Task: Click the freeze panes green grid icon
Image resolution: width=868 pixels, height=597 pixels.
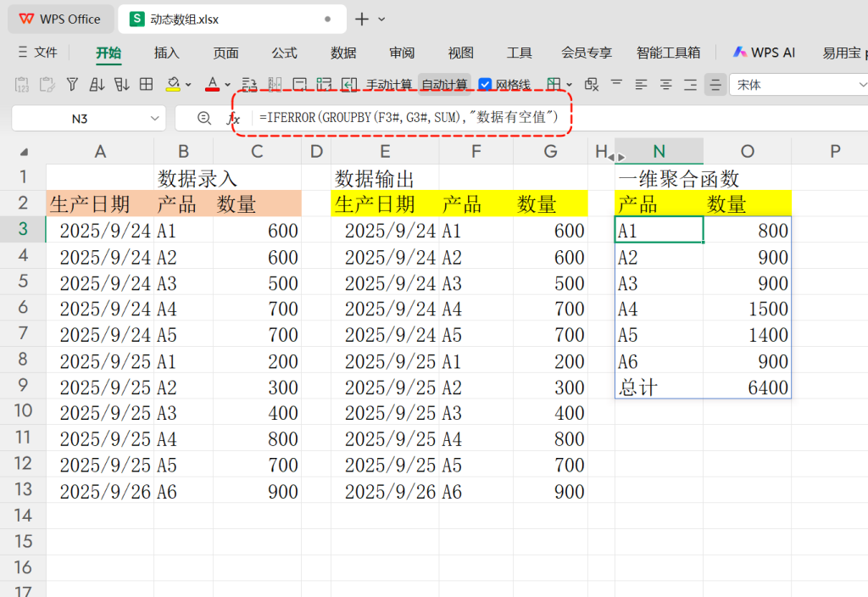Action: point(553,84)
